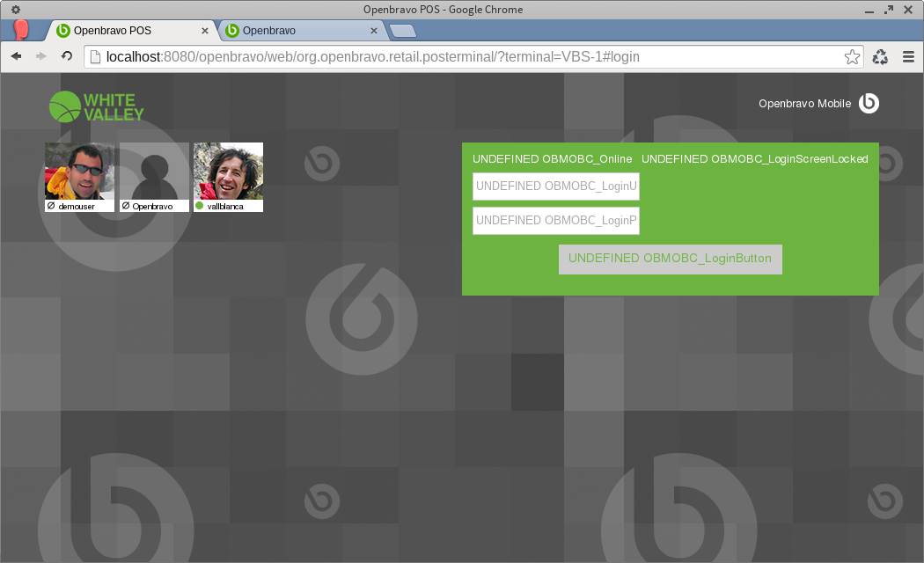Open a new browser tab
The image size is (924, 563).
[402, 32]
